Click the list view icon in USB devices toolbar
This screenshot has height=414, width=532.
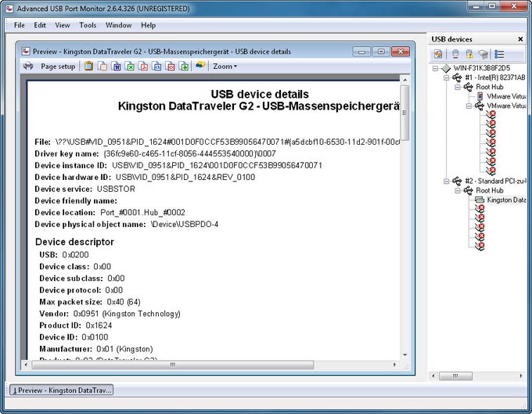[x=499, y=54]
